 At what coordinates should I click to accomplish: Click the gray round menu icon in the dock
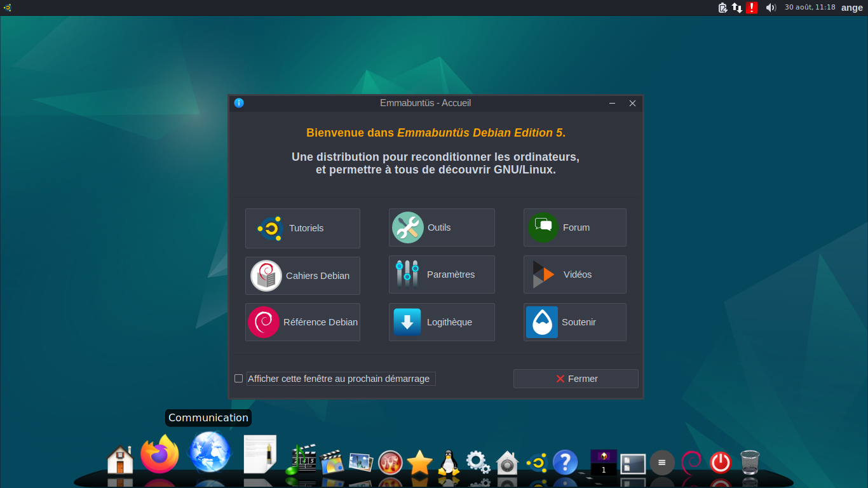point(662,463)
